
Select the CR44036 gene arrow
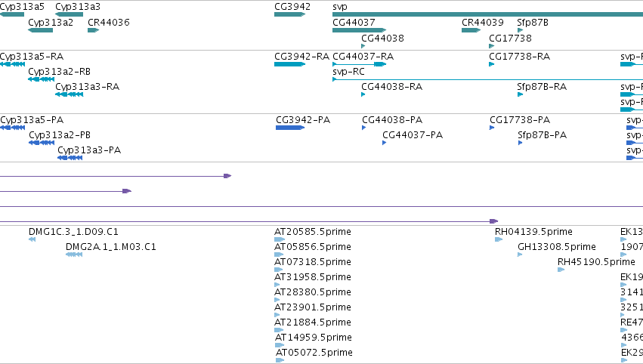(x=94, y=30)
